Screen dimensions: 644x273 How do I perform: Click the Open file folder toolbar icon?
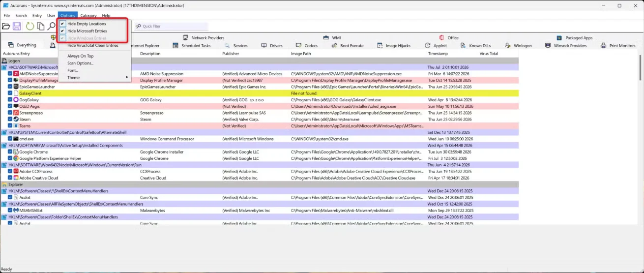click(x=6, y=26)
